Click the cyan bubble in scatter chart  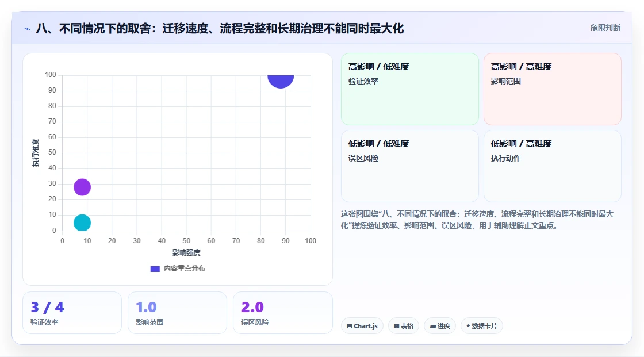(82, 222)
